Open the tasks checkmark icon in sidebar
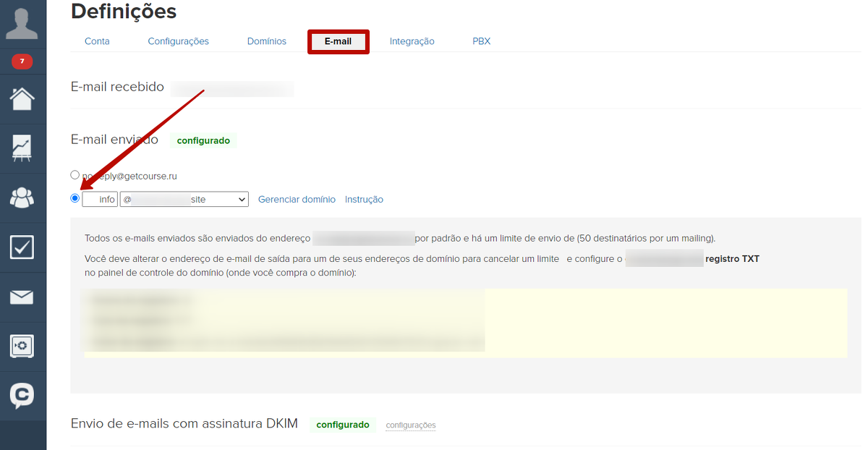Image resolution: width=868 pixels, height=450 pixels. coord(22,247)
